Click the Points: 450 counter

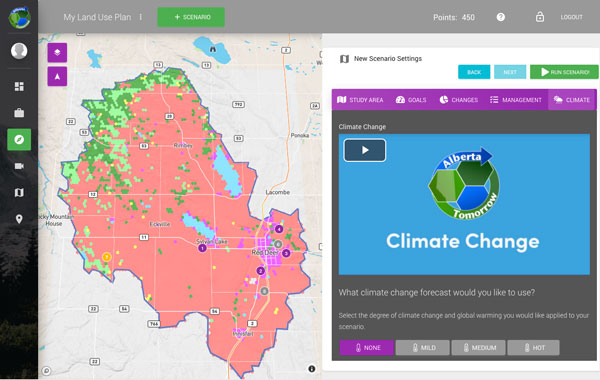[x=454, y=17]
